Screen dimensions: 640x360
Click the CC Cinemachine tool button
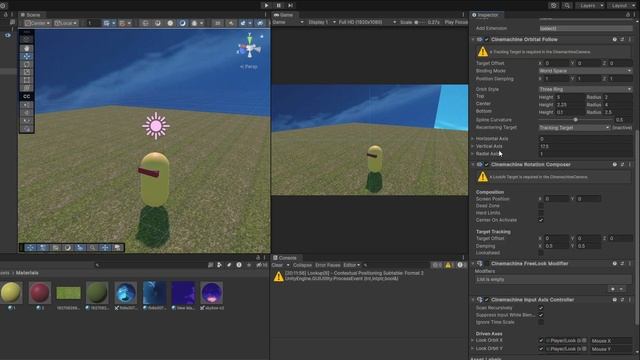pyautogui.click(x=27, y=97)
